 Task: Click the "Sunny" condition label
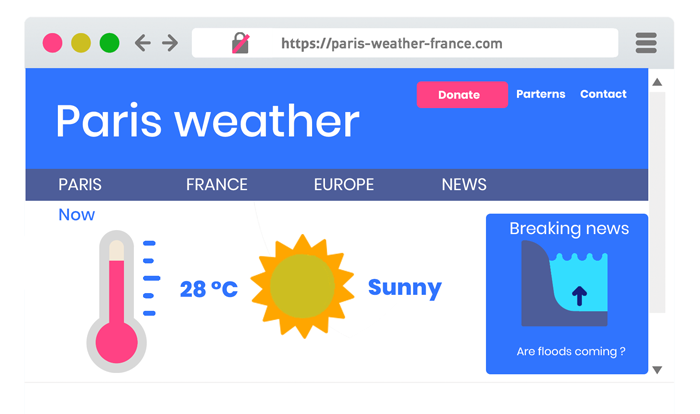[404, 288]
